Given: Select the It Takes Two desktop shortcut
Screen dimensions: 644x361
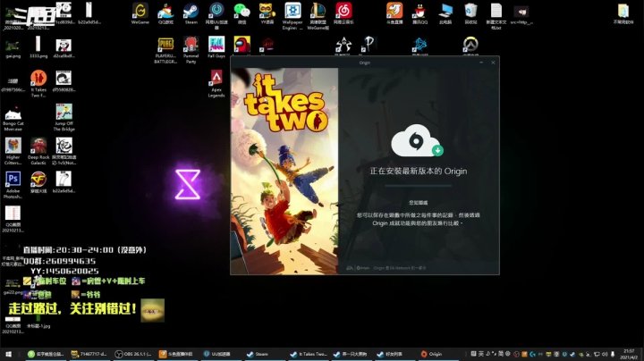Looking at the screenshot, I should (x=38, y=84).
